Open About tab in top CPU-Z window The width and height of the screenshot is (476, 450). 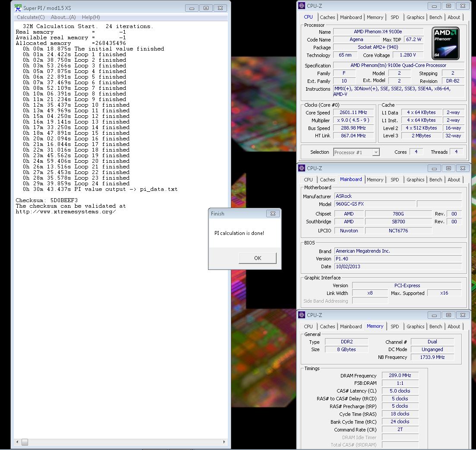pyautogui.click(x=454, y=17)
